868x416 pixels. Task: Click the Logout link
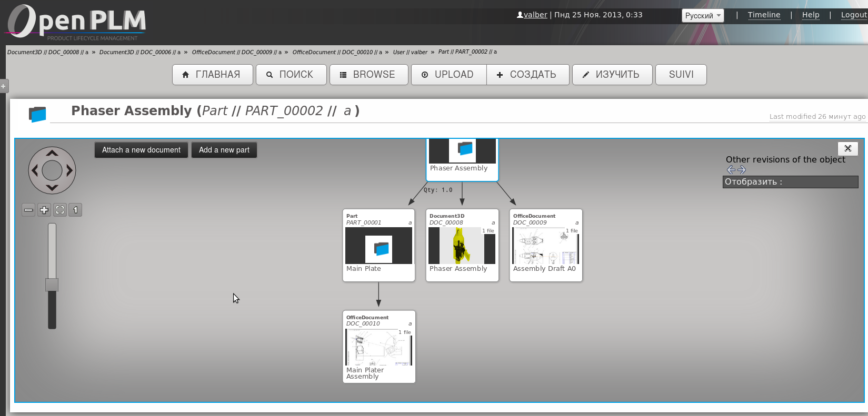pyautogui.click(x=854, y=15)
